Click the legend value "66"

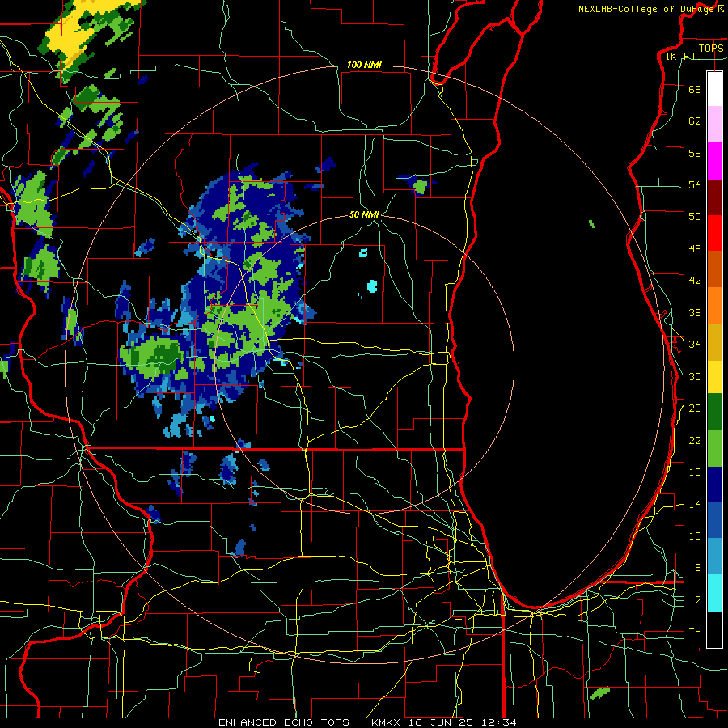tap(695, 89)
